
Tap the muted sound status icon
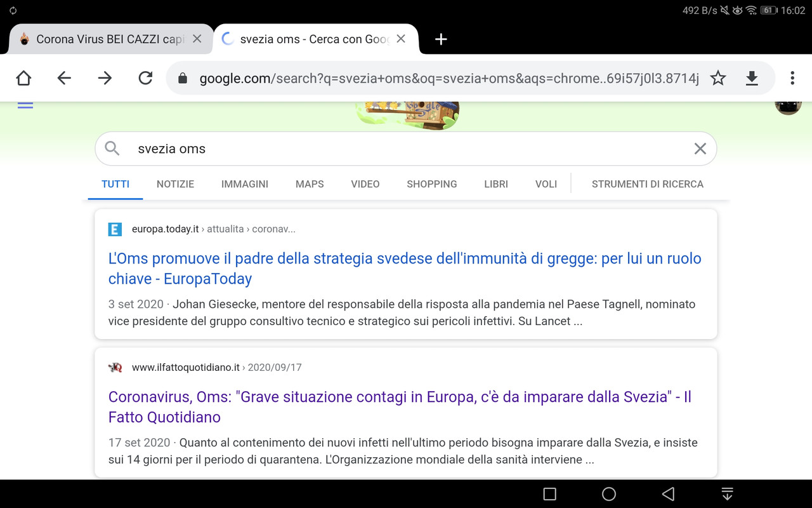[x=725, y=10]
